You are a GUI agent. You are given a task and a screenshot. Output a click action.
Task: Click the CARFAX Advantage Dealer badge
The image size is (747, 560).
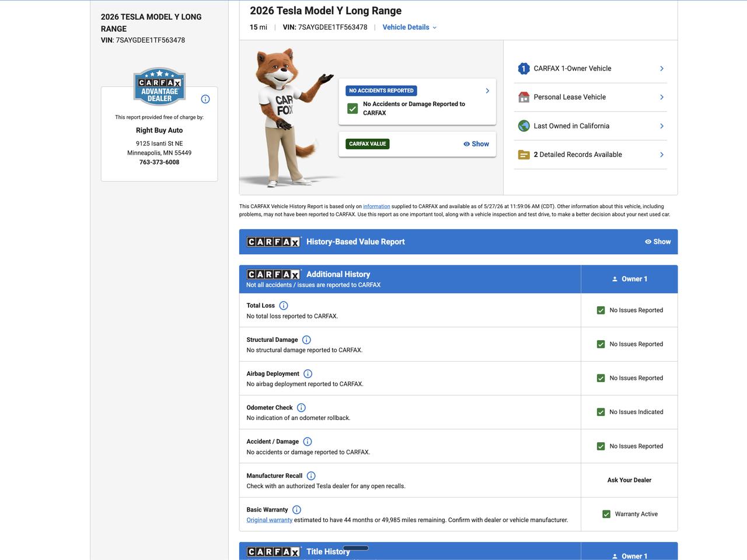pos(159,87)
